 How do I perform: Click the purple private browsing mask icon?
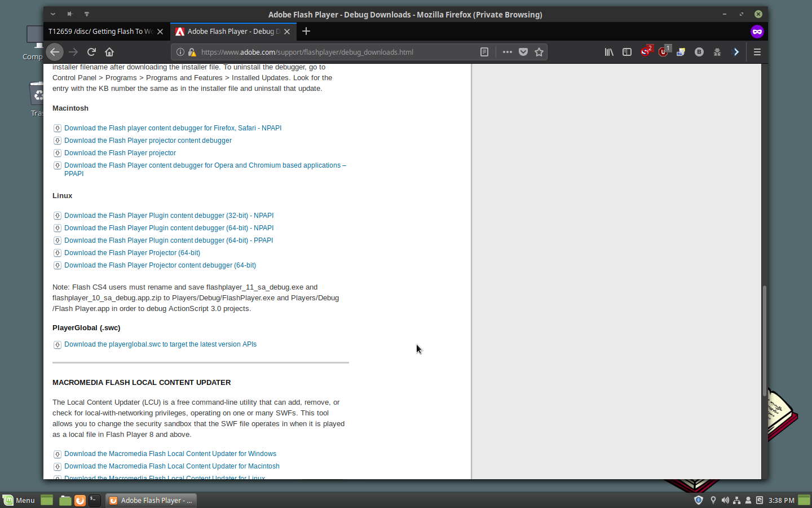coord(757,32)
